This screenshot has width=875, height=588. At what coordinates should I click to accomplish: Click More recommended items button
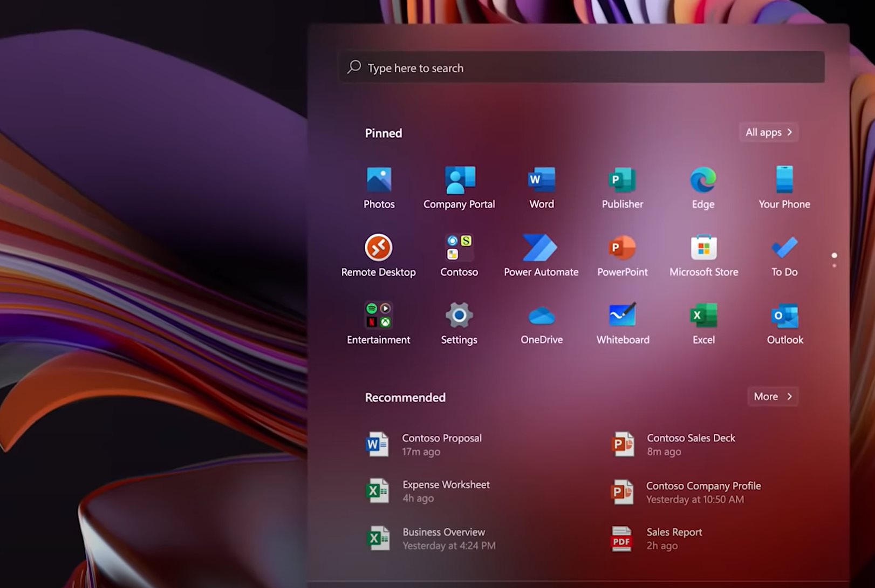[x=773, y=396]
